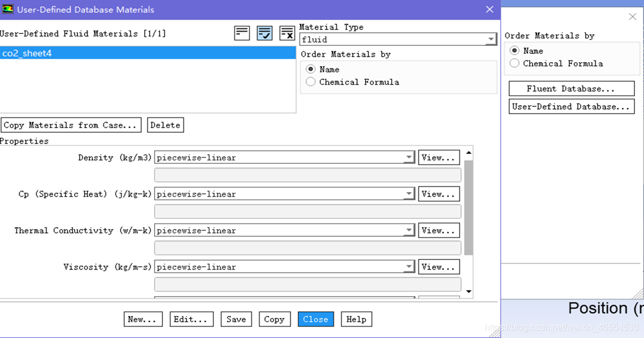
Task: Open the Thermal Conductivity method dropdown
Action: (x=409, y=231)
